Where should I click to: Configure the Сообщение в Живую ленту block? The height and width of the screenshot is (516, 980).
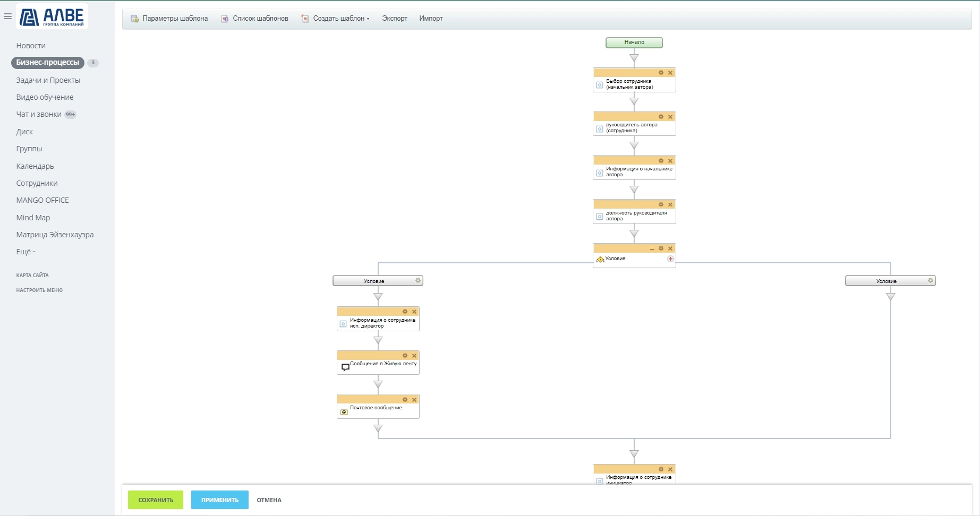pos(405,356)
